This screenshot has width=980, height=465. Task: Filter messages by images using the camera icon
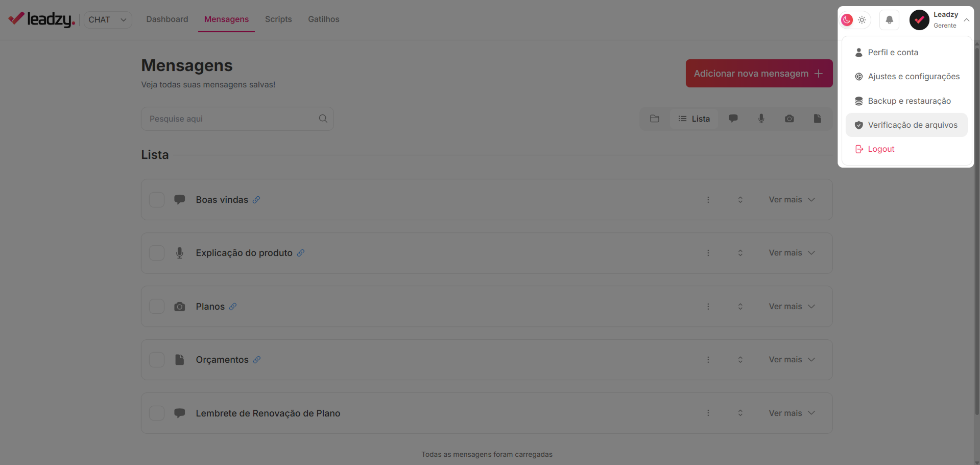point(789,118)
